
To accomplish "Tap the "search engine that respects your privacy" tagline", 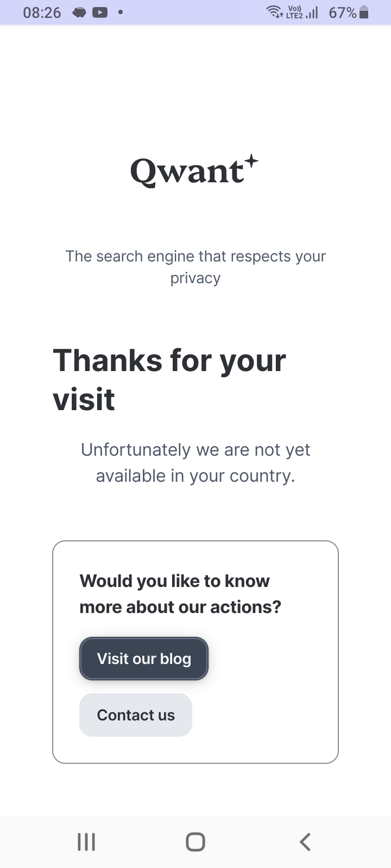I will 195,267.
